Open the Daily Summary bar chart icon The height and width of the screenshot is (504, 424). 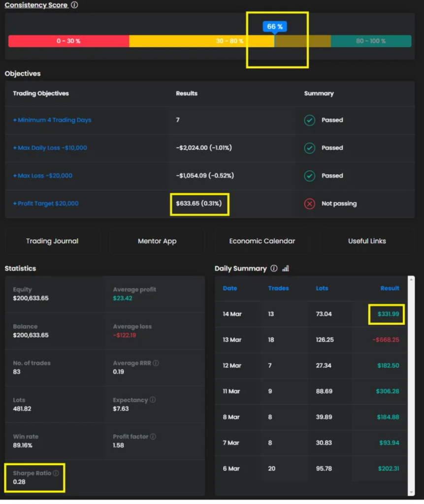[x=286, y=268]
